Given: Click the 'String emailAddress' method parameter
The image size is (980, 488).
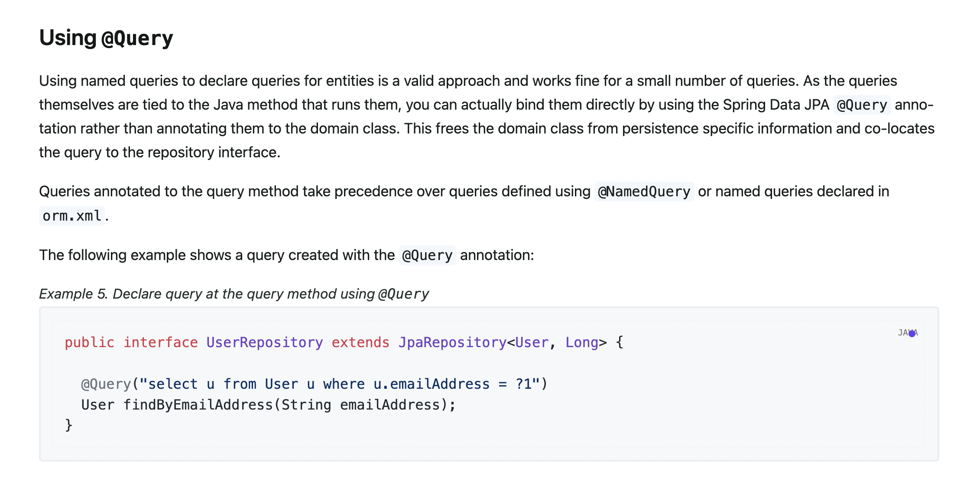Looking at the screenshot, I should [360, 405].
